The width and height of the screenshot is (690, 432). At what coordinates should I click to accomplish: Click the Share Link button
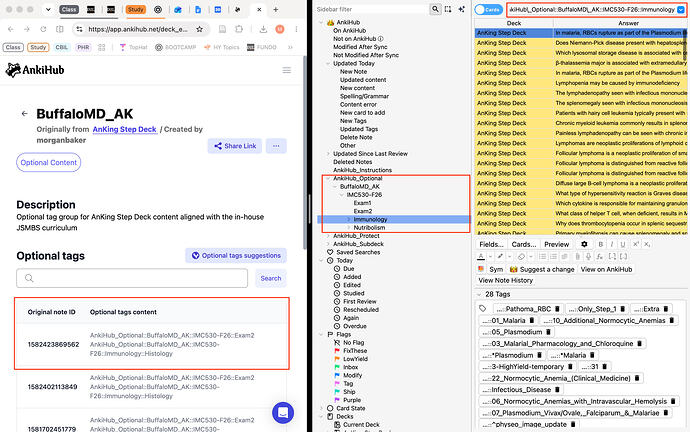click(x=235, y=146)
